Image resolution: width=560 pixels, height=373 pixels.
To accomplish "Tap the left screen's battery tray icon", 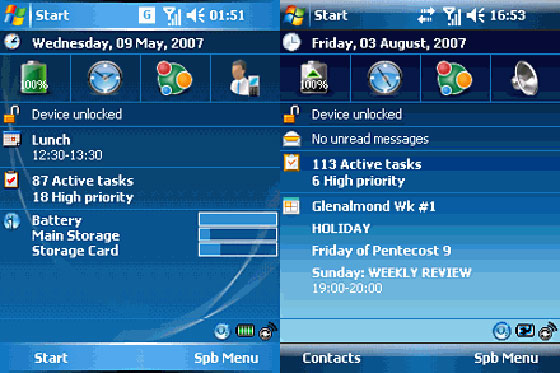I will point(245,330).
